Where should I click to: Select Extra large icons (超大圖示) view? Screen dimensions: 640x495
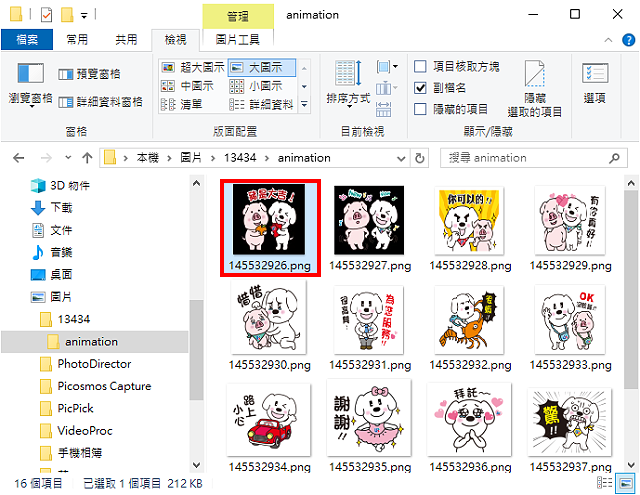coord(193,67)
